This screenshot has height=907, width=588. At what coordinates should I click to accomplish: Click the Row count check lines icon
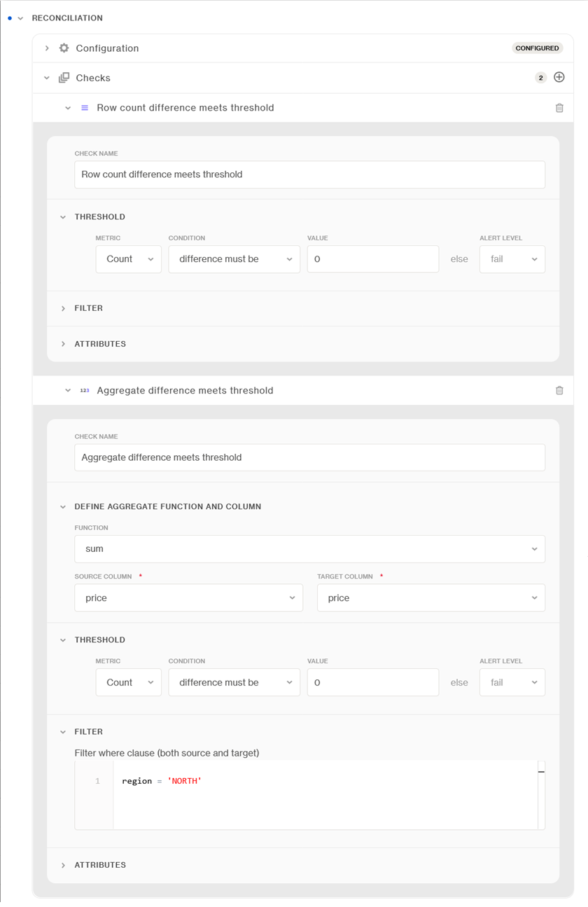pos(85,108)
